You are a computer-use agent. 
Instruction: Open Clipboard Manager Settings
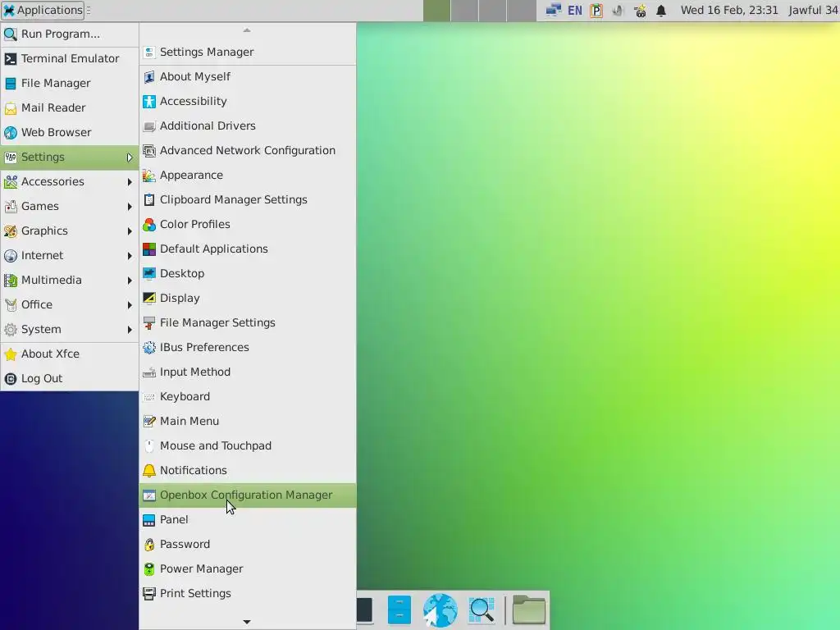click(248, 200)
